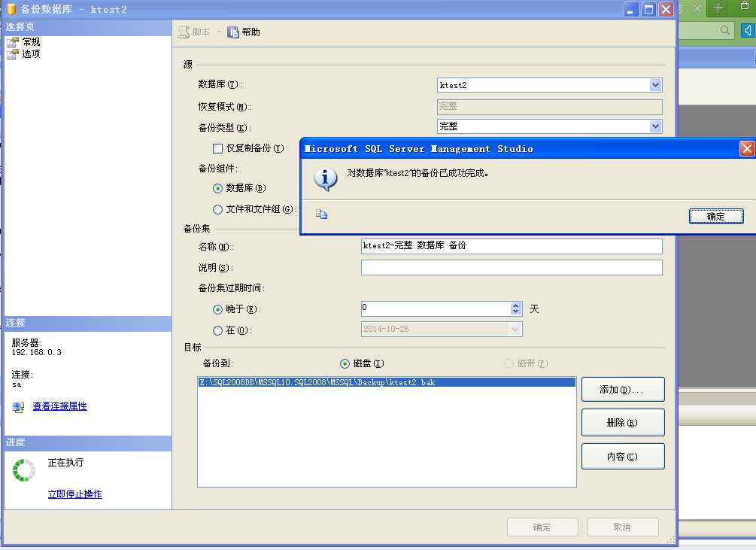Select the 数据库 backup component radio
This screenshot has height=550, width=756.
(x=218, y=188)
